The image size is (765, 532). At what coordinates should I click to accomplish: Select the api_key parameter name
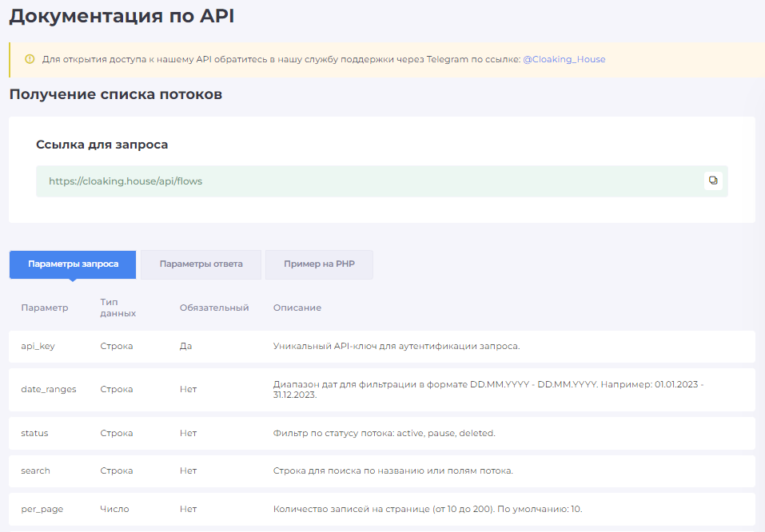(x=38, y=346)
